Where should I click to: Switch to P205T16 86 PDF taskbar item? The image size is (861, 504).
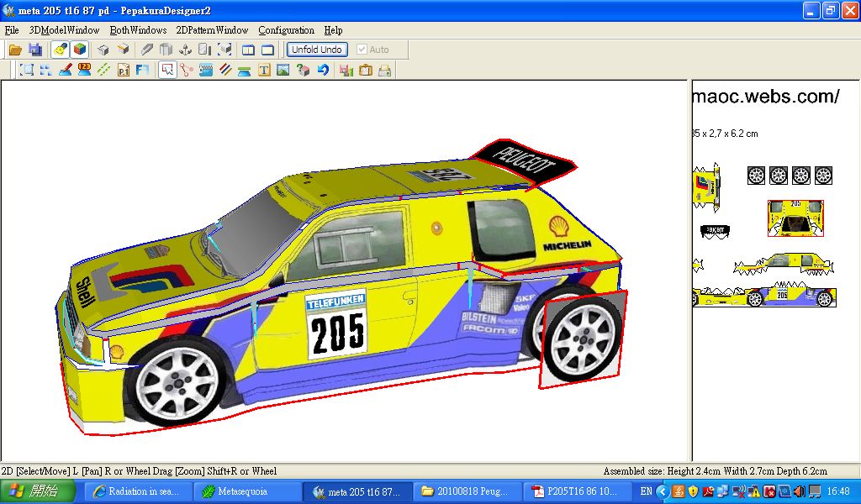point(577,491)
